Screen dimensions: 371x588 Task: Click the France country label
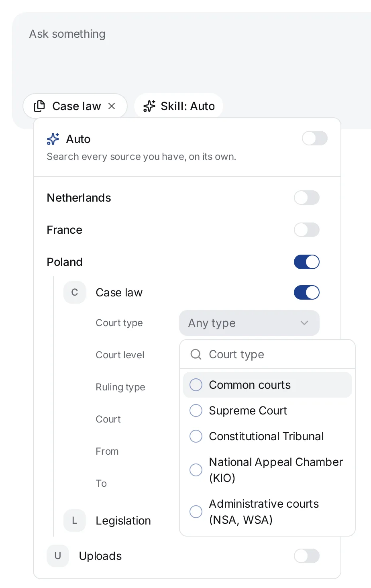[x=65, y=230]
